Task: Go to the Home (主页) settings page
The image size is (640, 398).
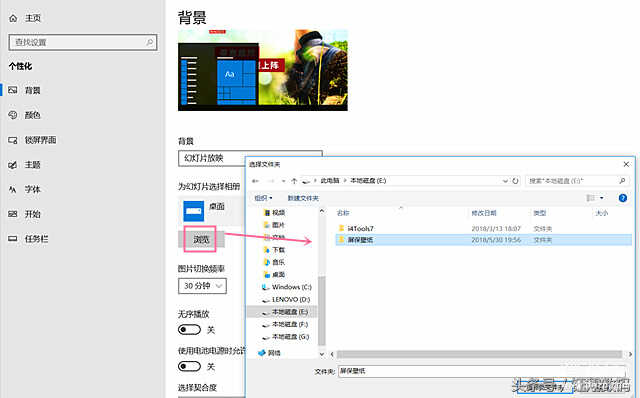Action: [26, 18]
